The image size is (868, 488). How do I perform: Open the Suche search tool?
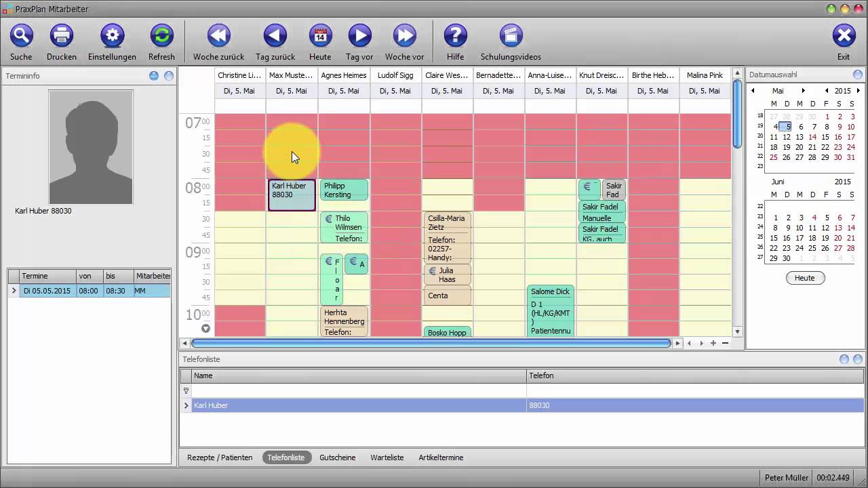pos(21,35)
